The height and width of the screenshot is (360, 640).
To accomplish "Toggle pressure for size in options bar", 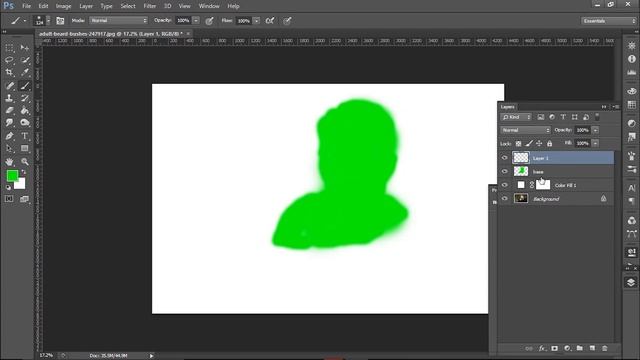I will (x=287, y=20).
